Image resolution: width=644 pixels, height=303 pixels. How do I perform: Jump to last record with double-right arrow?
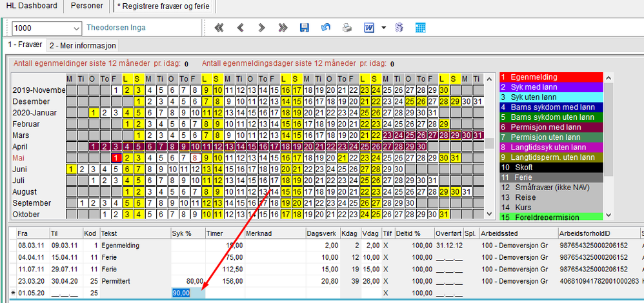[x=283, y=28]
